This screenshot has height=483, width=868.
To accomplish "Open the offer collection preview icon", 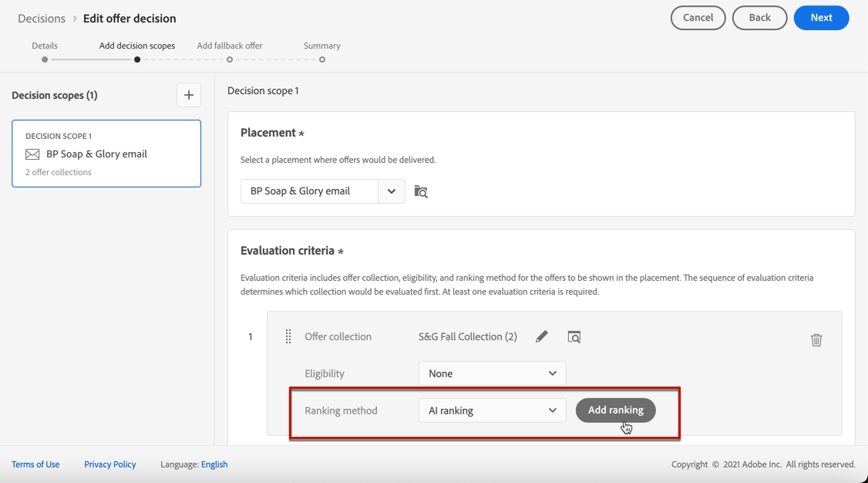I will pos(574,336).
